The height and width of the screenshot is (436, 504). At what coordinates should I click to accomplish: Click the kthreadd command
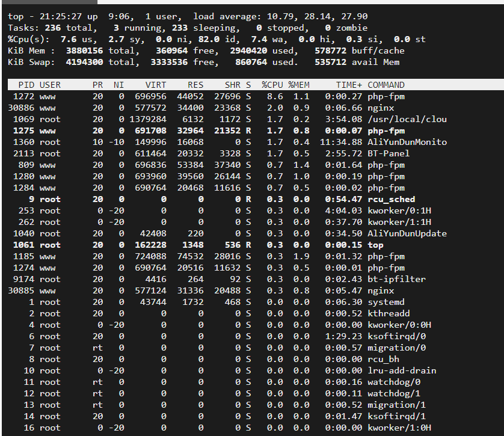point(389,313)
